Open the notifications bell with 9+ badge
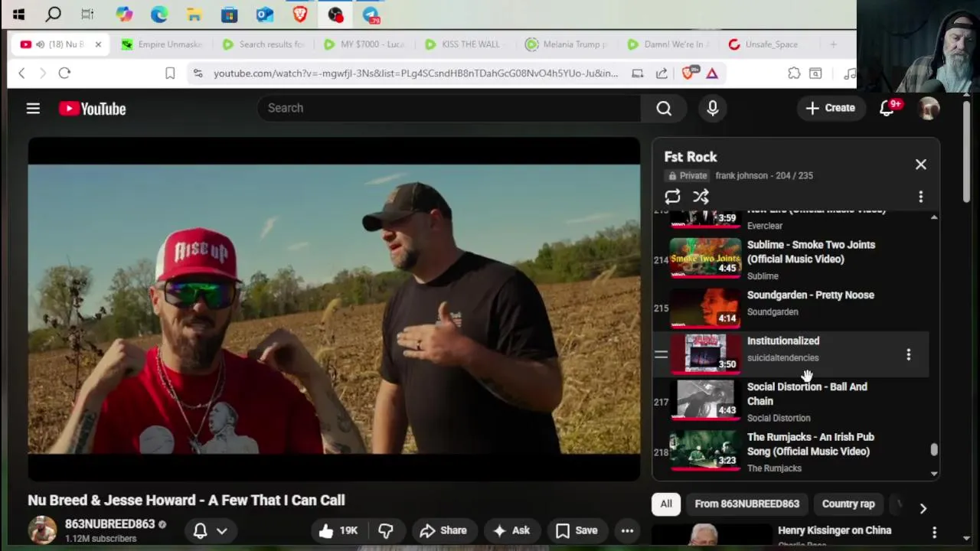The width and height of the screenshot is (980, 551). (888, 108)
